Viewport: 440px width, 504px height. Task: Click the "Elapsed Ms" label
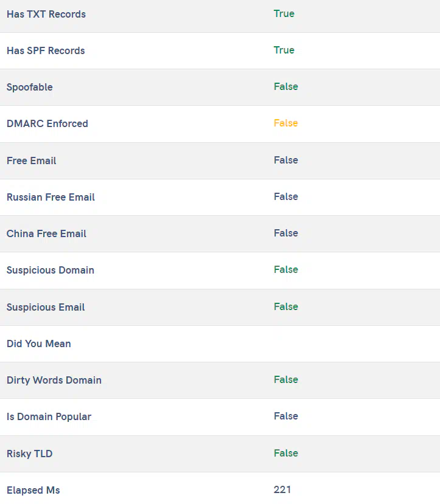point(33,490)
